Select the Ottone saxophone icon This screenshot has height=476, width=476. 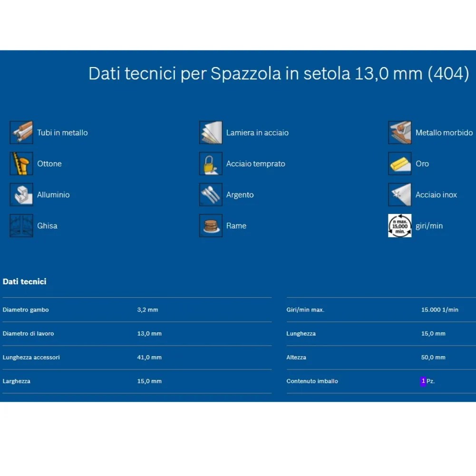[x=21, y=164]
